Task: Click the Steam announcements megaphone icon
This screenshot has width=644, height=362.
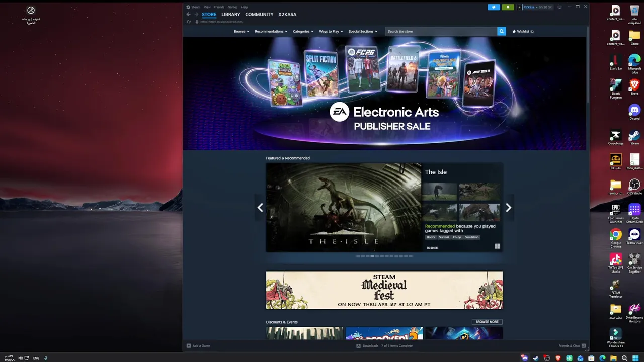Action: coord(494,7)
